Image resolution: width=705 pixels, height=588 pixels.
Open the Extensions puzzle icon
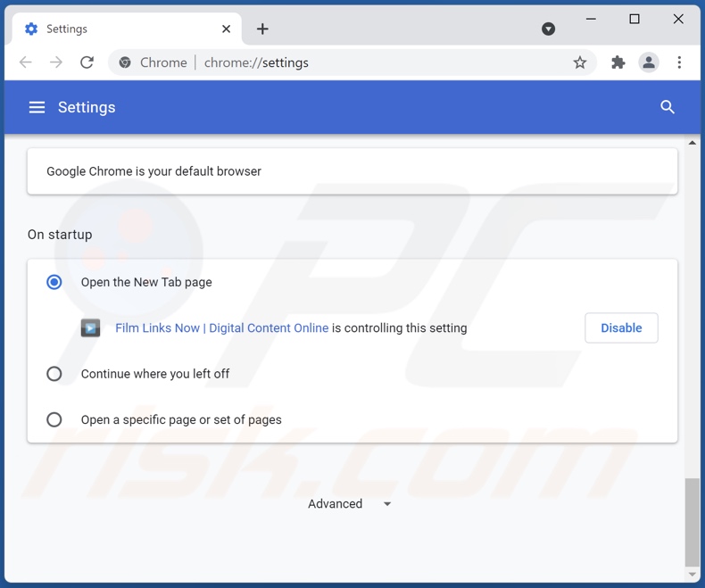pos(618,62)
